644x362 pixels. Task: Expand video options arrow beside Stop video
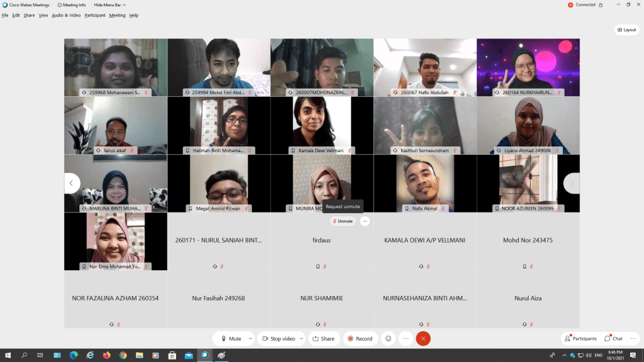[x=301, y=339]
